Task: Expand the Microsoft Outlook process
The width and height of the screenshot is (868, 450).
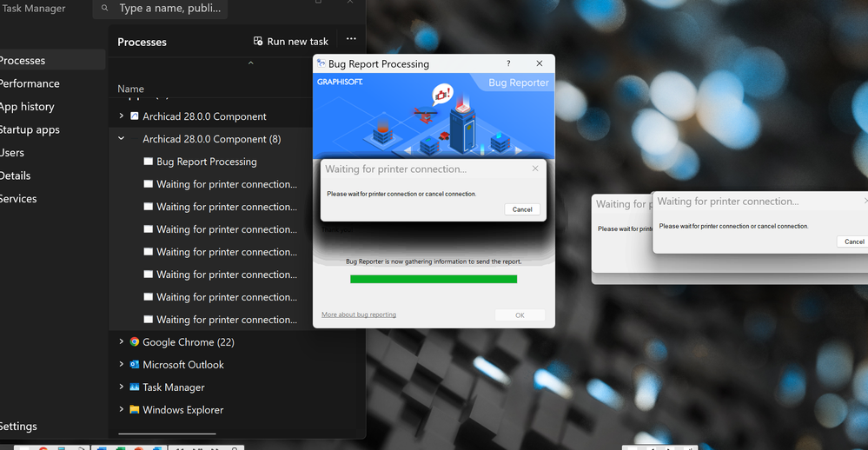Action: pos(122,364)
